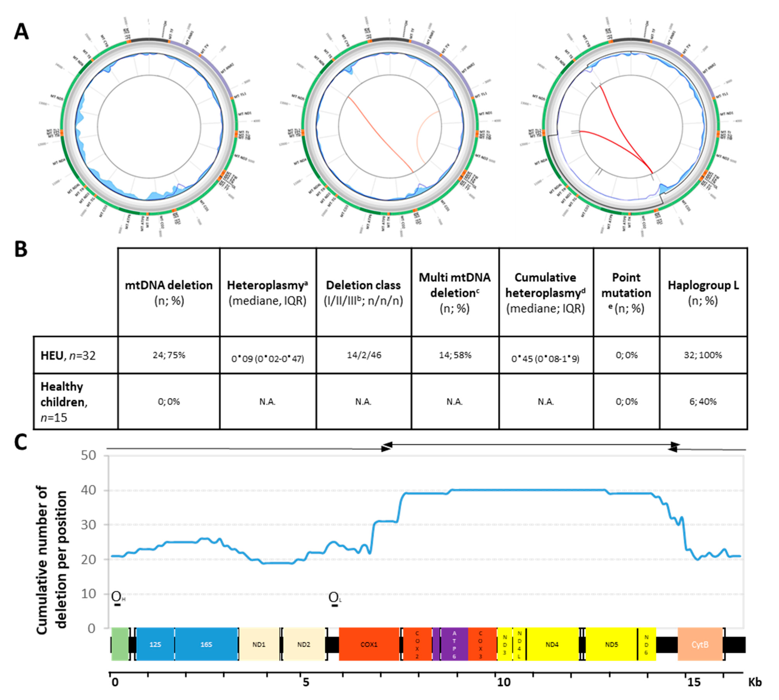Click the blue 12S gene block
Screen dimensions: 779x700
coord(155,644)
